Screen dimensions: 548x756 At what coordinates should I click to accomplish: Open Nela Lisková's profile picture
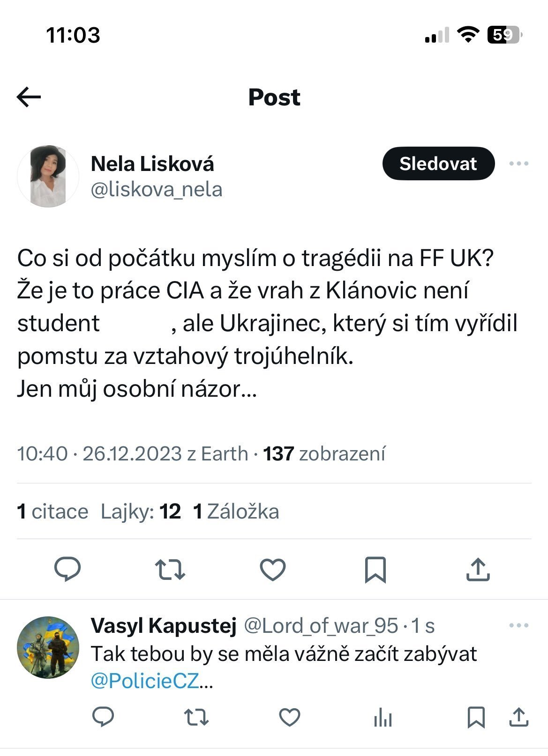point(48,176)
